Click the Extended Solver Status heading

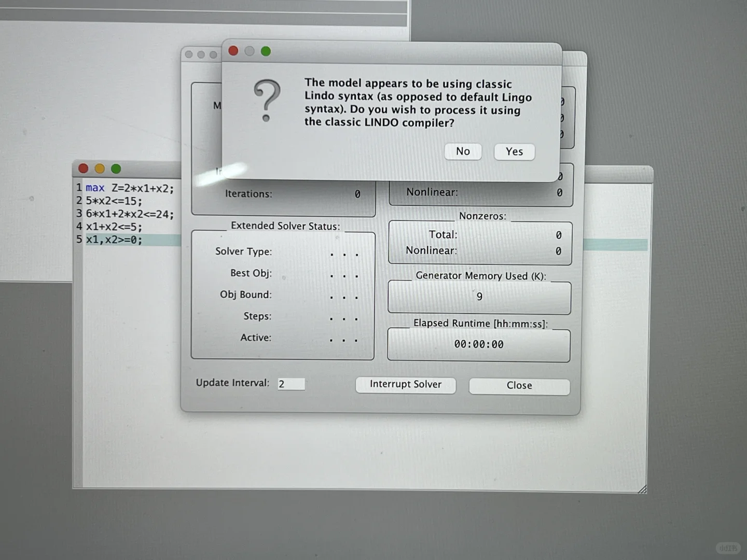(x=285, y=226)
